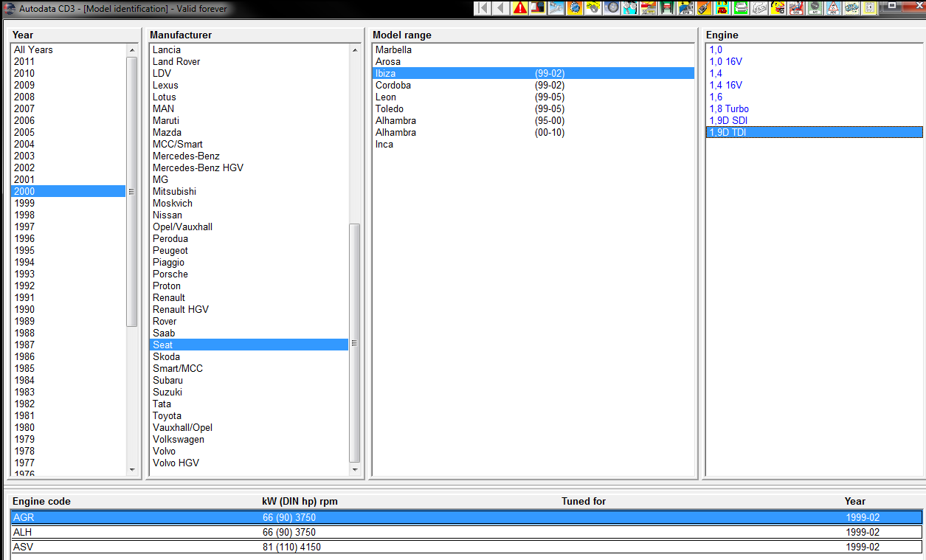Choose Volkswagen from the Manufacturer list

(x=178, y=439)
